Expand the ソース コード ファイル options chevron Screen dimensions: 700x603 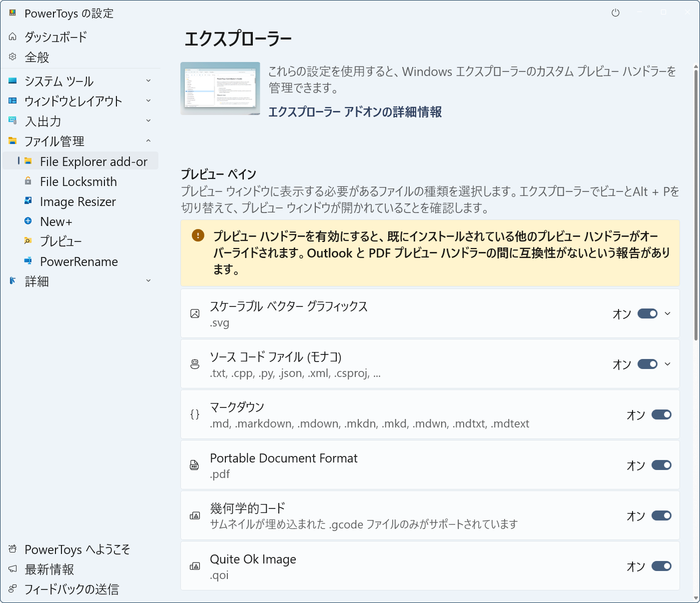[x=668, y=364]
